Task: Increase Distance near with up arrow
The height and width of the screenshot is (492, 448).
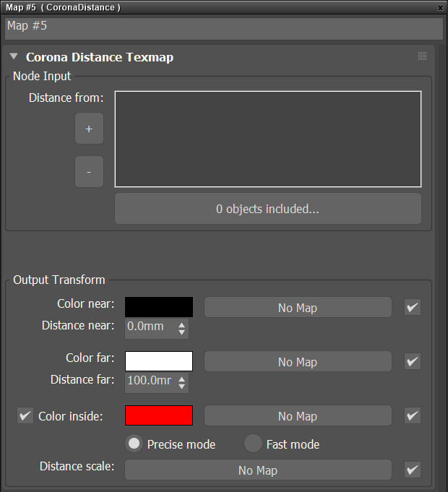Action: coord(181,325)
